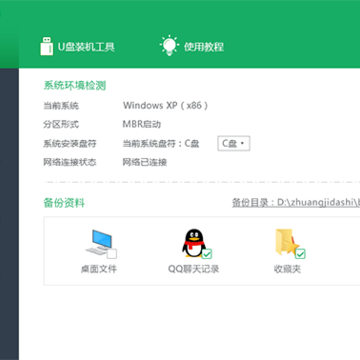360x360 pixels.
Task: Uncheck the QQ聊天记录 backup checkbox
Action: (x=207, y=254)
